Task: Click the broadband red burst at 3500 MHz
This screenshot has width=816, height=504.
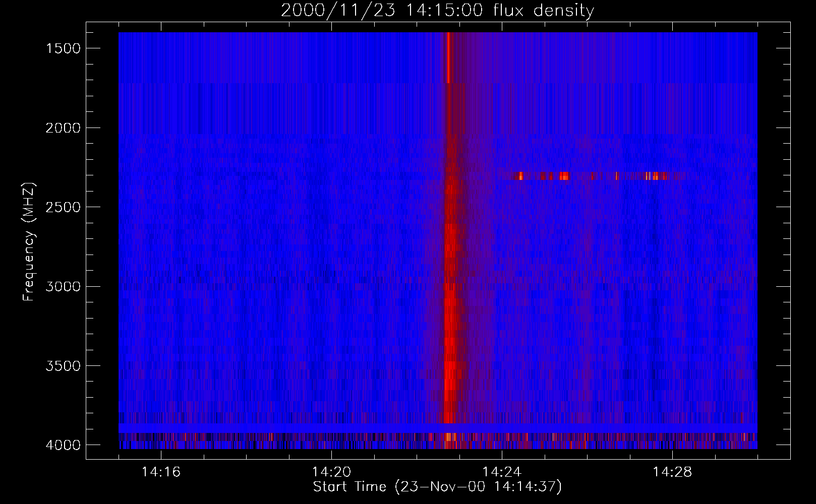Action: pyautogui.click(x=450, y=366)
